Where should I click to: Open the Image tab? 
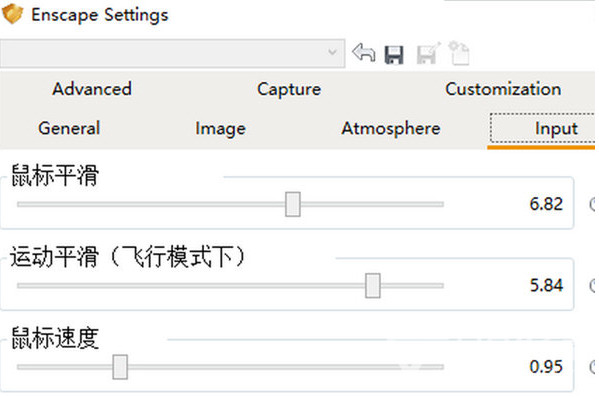click(x=220, y=129)
